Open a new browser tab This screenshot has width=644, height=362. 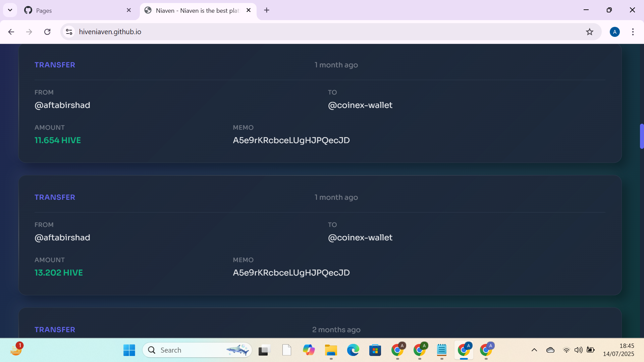(267, 10)
